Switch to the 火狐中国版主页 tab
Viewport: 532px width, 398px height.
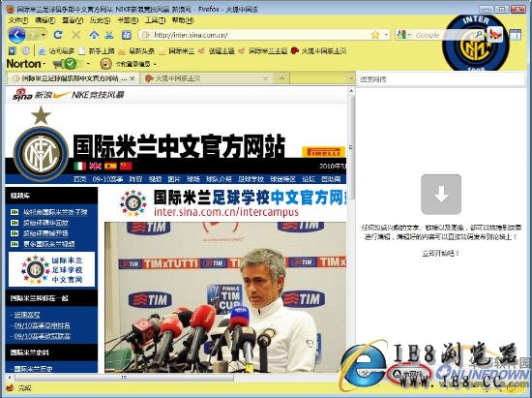click(x=207, y=78)
